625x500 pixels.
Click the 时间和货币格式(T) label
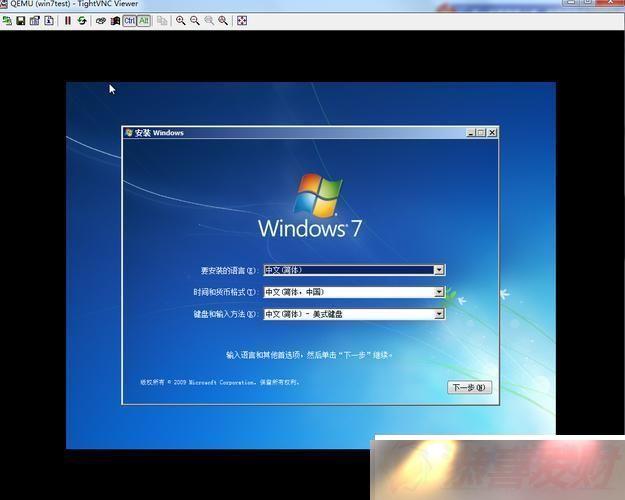pyautogui.click(x=226, y=292)
